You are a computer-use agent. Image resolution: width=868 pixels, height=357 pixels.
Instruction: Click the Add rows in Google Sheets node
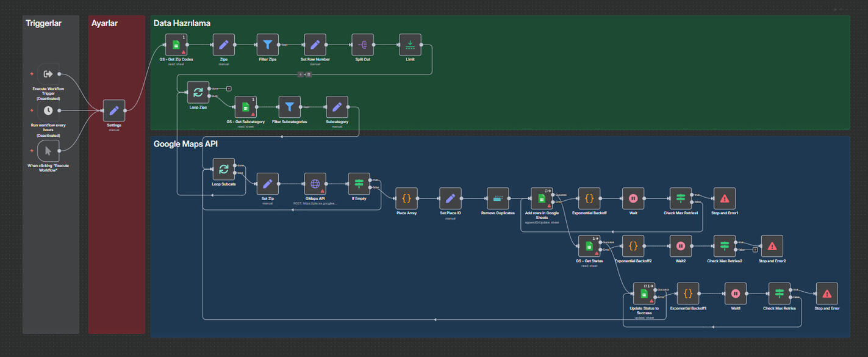point(541,197)
